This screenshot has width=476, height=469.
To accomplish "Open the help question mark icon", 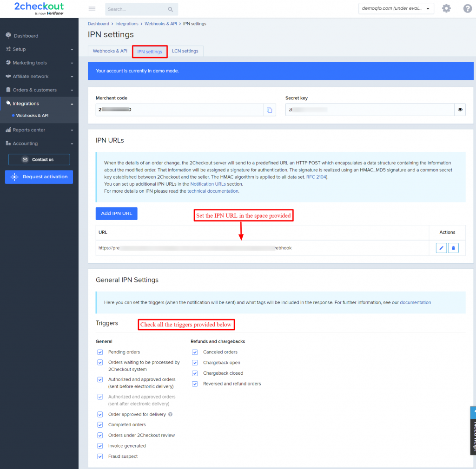I will (468, 8).
